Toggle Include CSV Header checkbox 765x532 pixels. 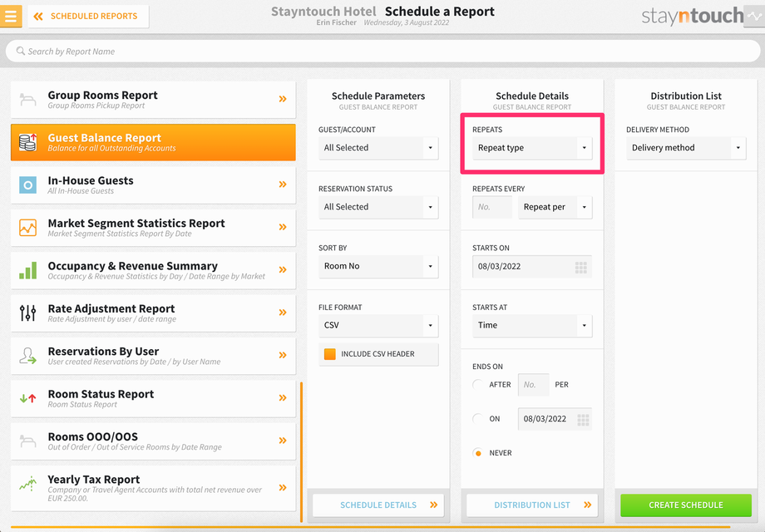tap(330, 354)
